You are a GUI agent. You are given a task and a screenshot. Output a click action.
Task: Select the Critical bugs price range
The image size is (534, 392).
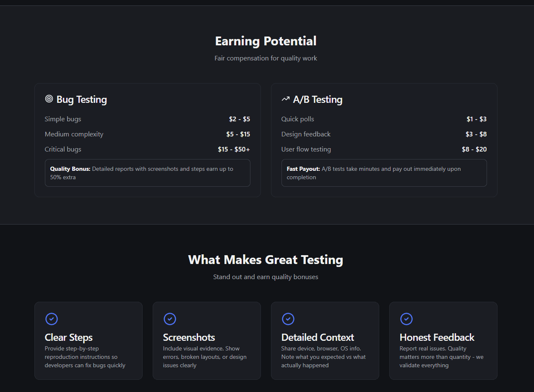pyautogui.click(x=234, y=149)
